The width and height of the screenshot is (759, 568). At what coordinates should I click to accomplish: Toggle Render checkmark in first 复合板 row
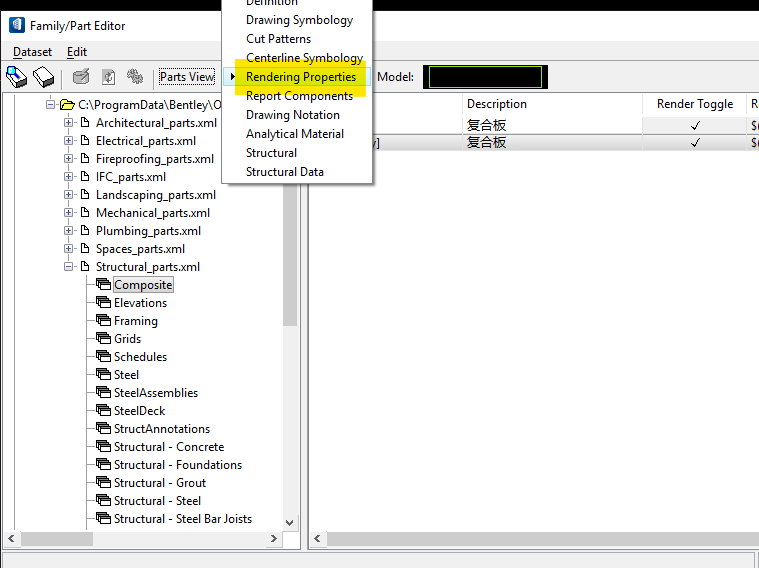(695, 125)
